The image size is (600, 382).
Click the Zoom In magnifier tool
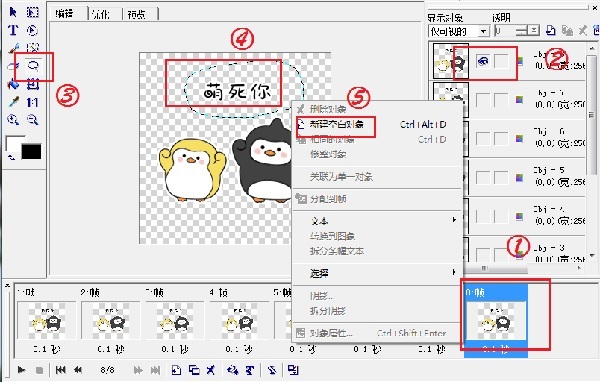(13, 120)
